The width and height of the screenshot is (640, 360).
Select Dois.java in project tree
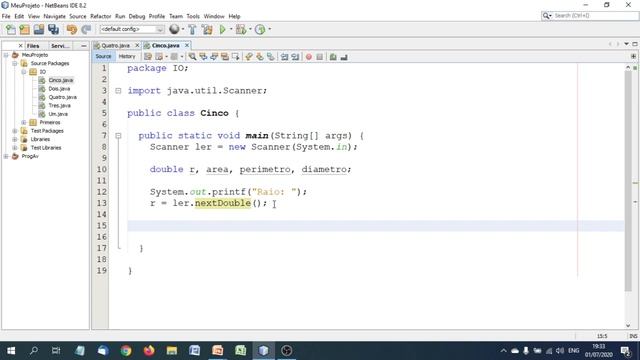tap(59, 89)
